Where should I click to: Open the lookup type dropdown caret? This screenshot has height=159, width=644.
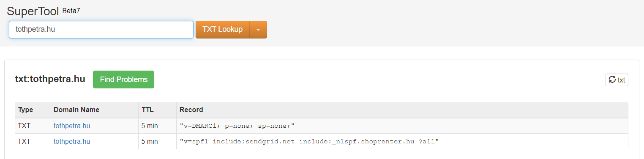(258, 30)
